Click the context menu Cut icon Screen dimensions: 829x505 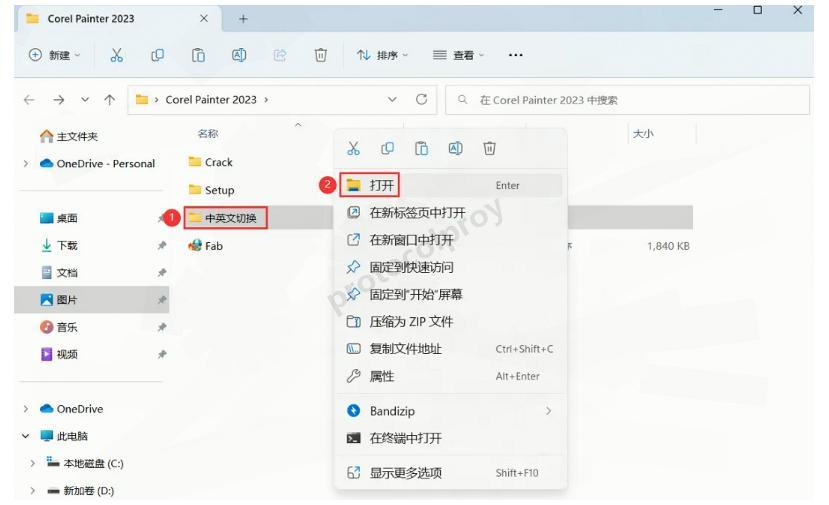pyautogui.click(x=353, y=149)
